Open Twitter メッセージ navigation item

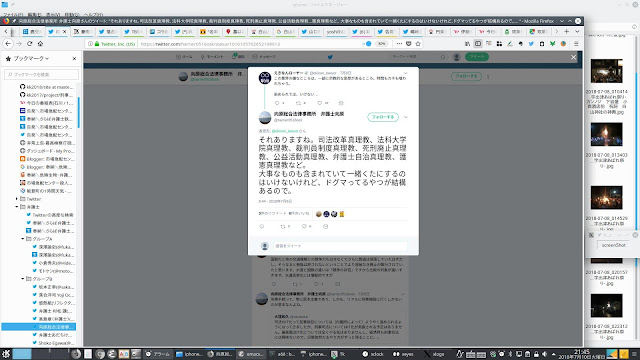coord(264,57)
